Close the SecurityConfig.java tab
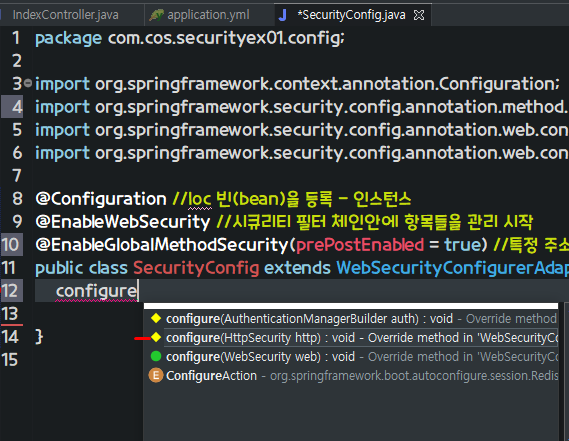This screenshot has height=441, width=569. coord(419,15)
